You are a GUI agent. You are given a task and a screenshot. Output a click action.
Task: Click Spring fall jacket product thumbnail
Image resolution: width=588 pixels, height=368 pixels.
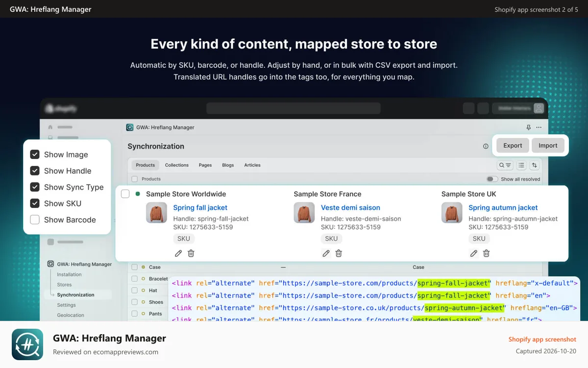(x=157, y=213)
